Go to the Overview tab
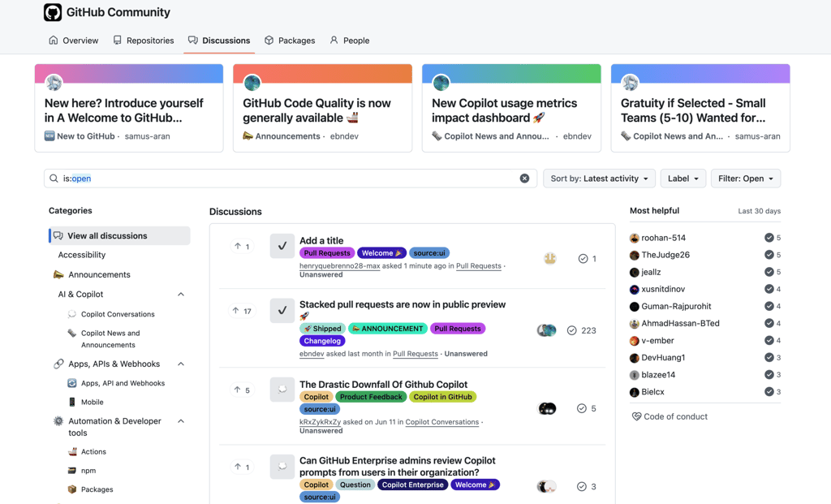This screenshot has width=831, height=504. tap(73, 41)
